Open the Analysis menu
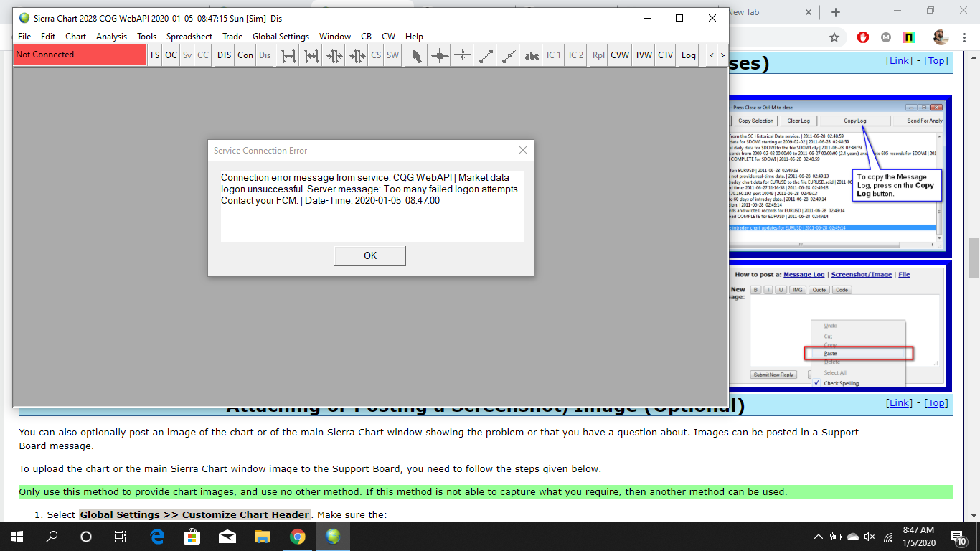This screenshot has width=980, height=551. pyautogui.click(x=111, y=37)
